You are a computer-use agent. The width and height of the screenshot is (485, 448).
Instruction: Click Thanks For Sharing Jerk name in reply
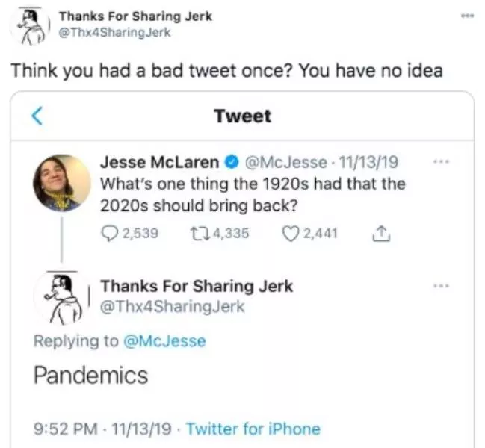pyautogui.click(x=197, y=286)
